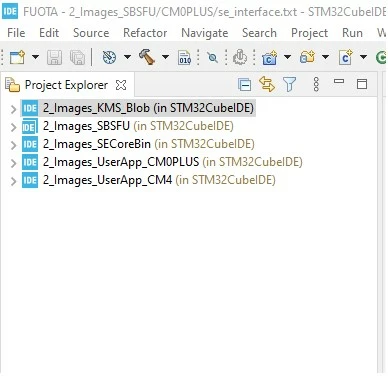Open the Edit menu
388x377 pixels.
[49, 33]
